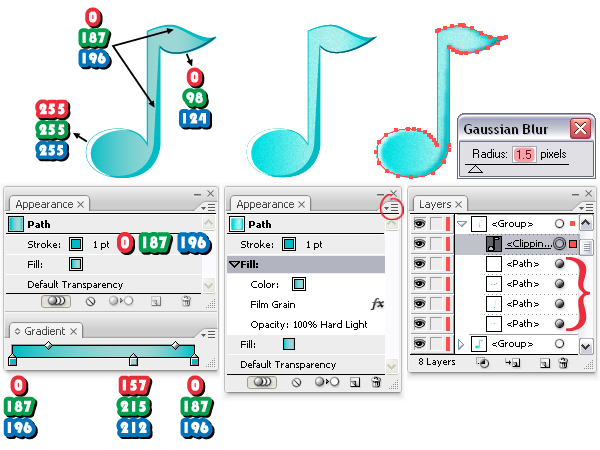Click the Gaussian Blur radius slider triangle
600x450 pixels.
[x=475, y=169]
